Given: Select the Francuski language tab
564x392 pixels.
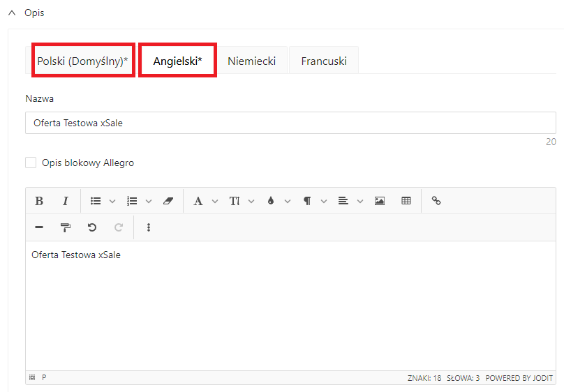Looking at the screenshot, I should coord(324,61).
